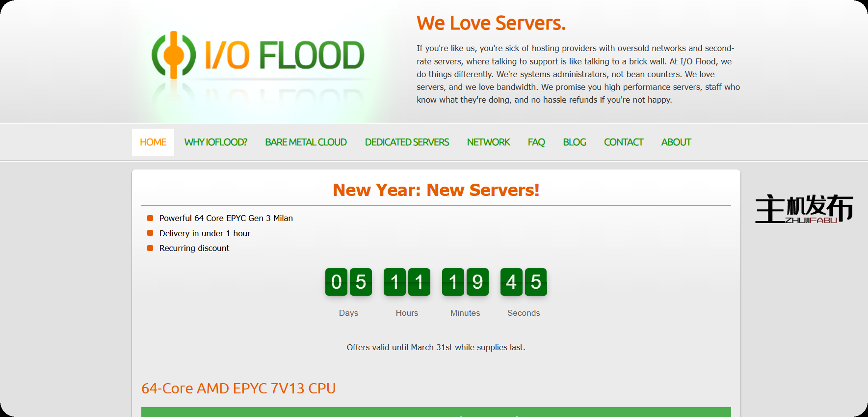The height and width of the screenshot is (417, 868).
Task: Click the countdown Days digits
Action: point(348,282)
